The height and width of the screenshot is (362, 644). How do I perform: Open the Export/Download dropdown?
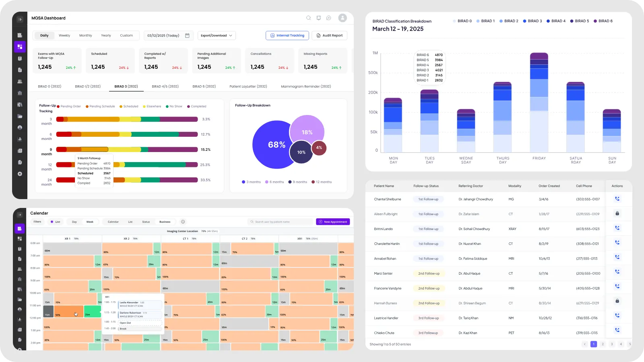pyautogui.click(x=217, y=35)
